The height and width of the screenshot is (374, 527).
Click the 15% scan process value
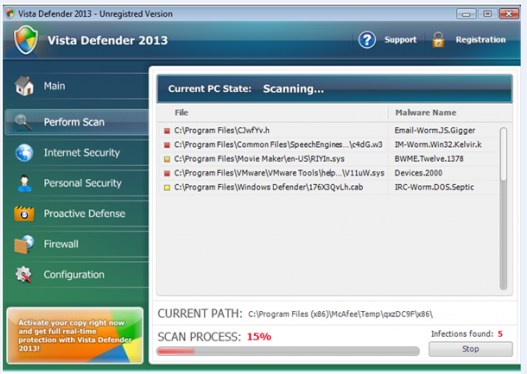pyautogui.click(x=259, y=336)
